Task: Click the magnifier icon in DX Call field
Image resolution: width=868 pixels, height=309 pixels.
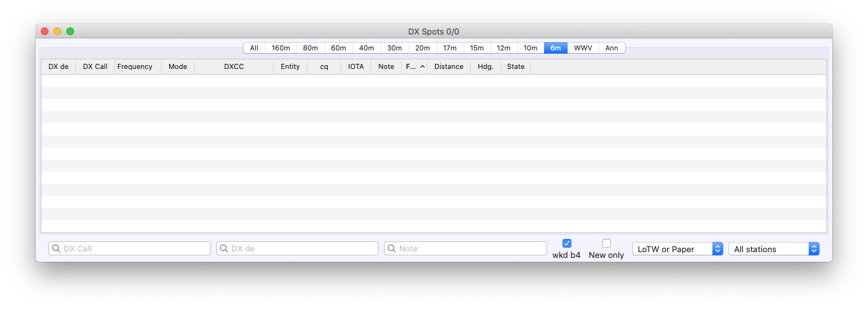Action: [56, 248]
